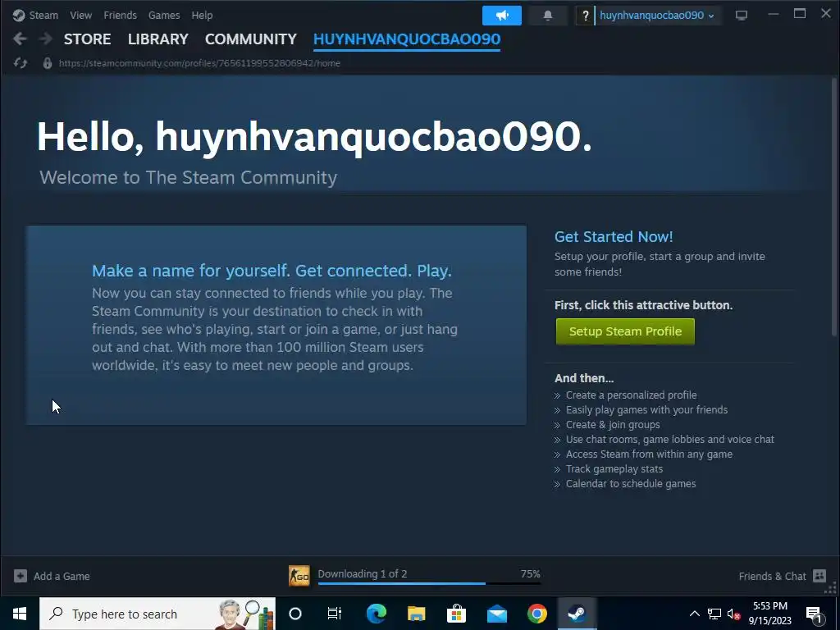Open the notifications bell icon
This screenshot has height=630, width=840.
[x=547, y=16]
